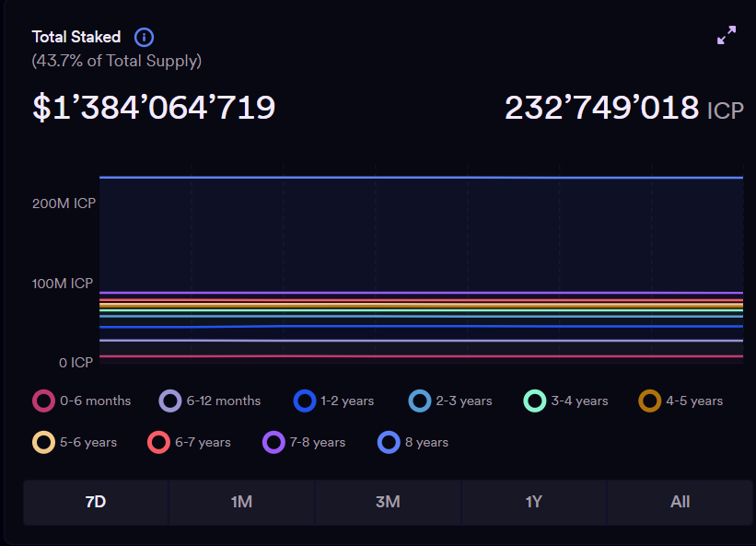756x546 pixels.
Task: Toggle the 5-6 years series
Action: [x=75, y=442]
